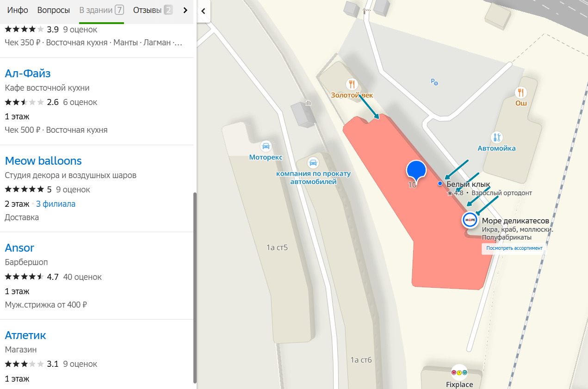This screenshot has width=588, height=389.
Task: Click the sidebar vertical scrollbar
Action: pyautogui.click(x=195, y=287)
